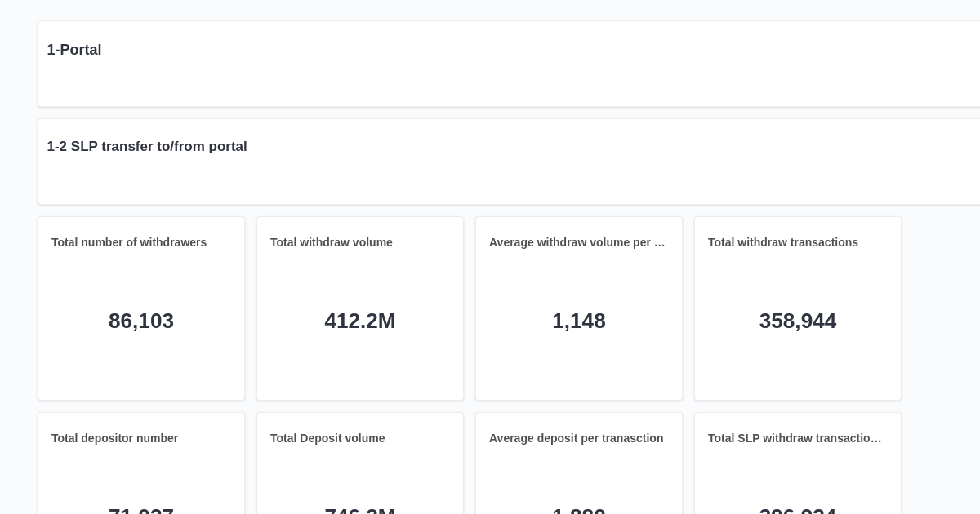Click the 1,148 average withdraw value
The height and width of the screenshot is (514, 980).
click(579, 321)
